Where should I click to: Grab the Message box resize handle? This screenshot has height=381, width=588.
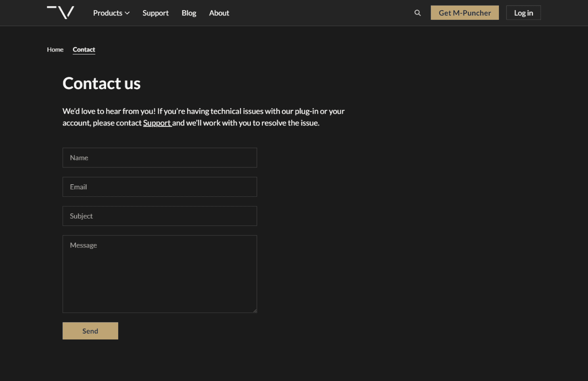coord(255,311)
